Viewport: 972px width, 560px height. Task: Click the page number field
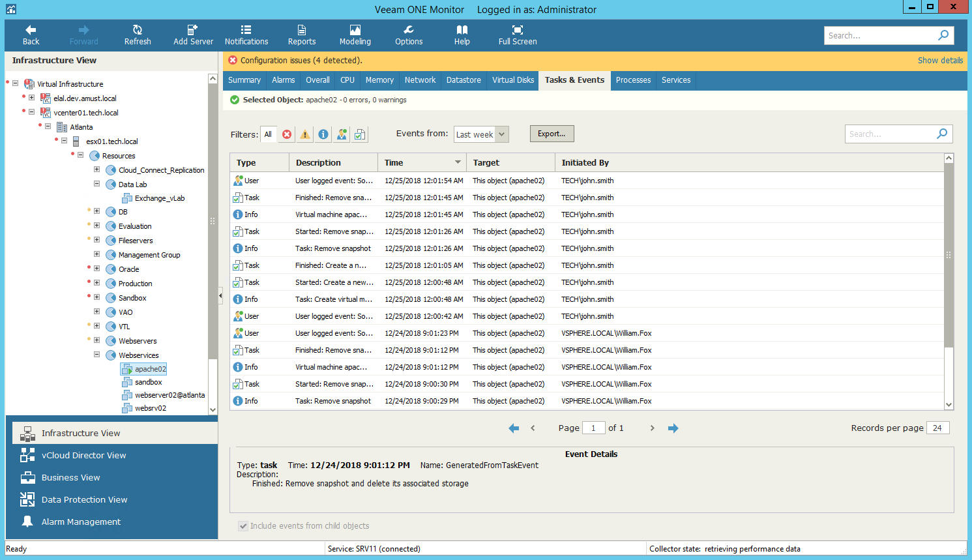point(593,428)
